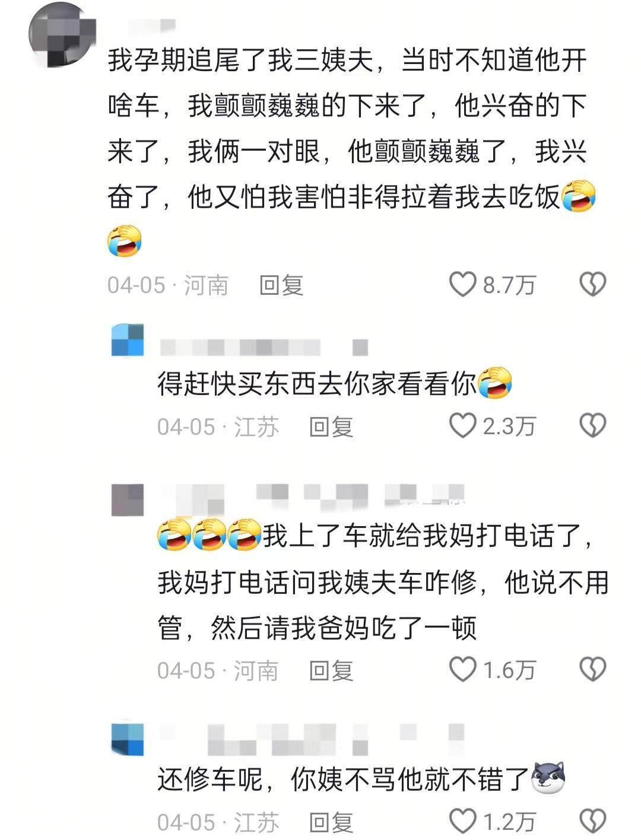Viewport: 641px width, 840px height.
Task: Select the 我孕期追尾了我三姨夫 comment text
Action: click(351, 152)
